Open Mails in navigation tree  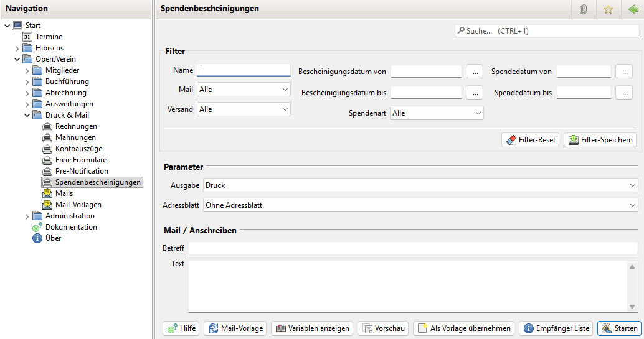64,193
